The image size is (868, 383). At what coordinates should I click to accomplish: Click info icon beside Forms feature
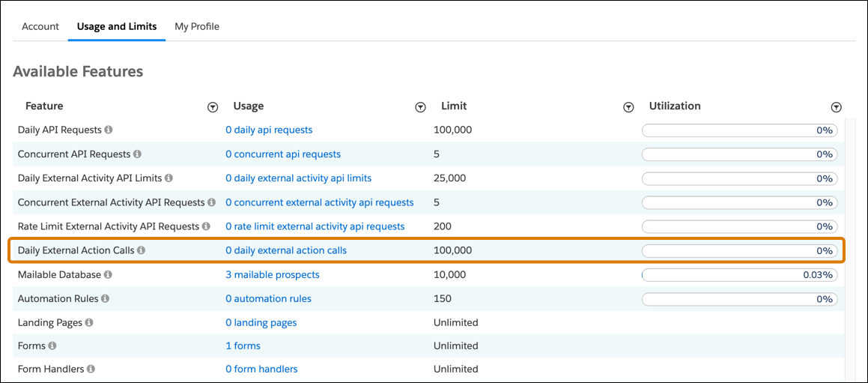(x=52, y=346)
